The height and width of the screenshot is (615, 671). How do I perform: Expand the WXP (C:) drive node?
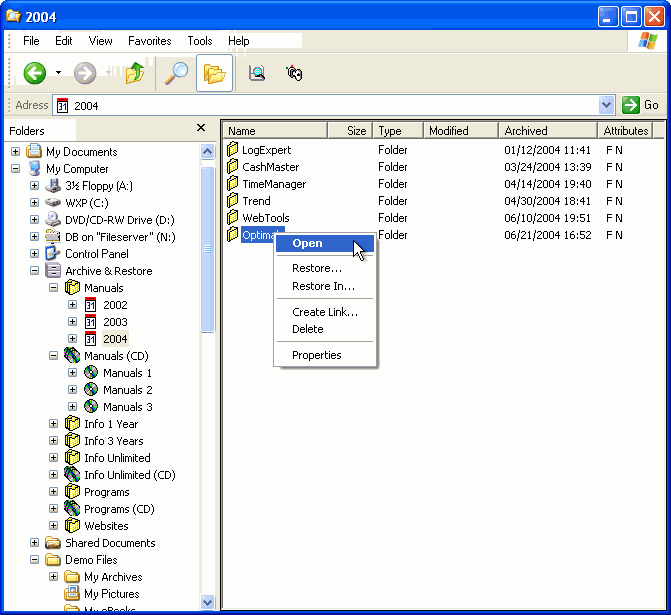tap(35, 202)
